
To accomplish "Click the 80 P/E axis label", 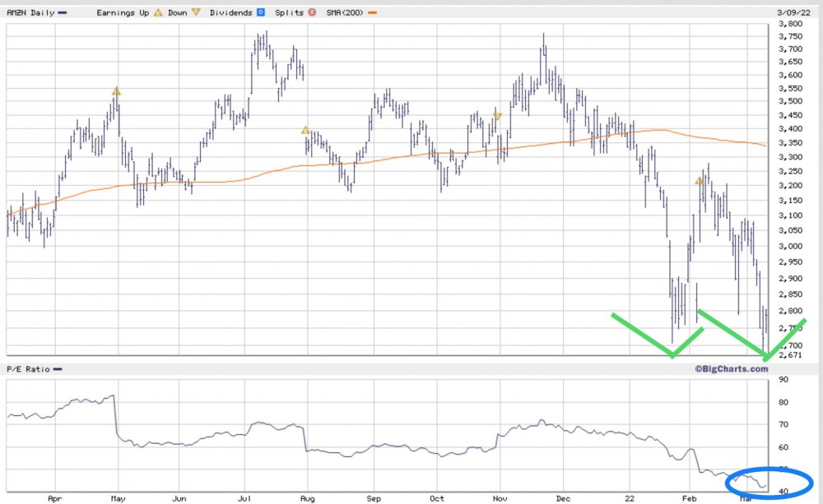I will coord(783,402).
